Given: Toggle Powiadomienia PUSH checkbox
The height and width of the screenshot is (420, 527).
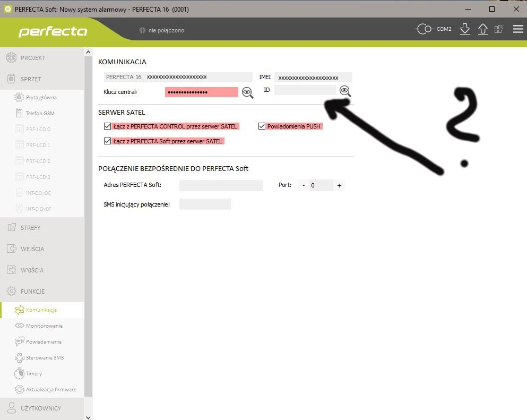Looking at the screenshot, I should 262,126.
